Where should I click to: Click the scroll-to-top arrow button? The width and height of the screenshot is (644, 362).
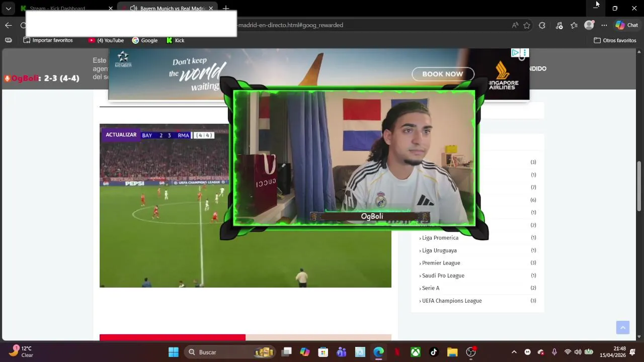pyautogui.click(x=623, y=327)
